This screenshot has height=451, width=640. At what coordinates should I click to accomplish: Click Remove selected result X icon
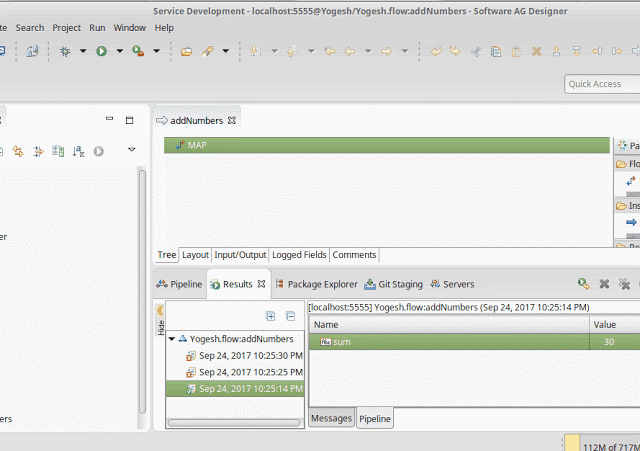tap(604, 284)
